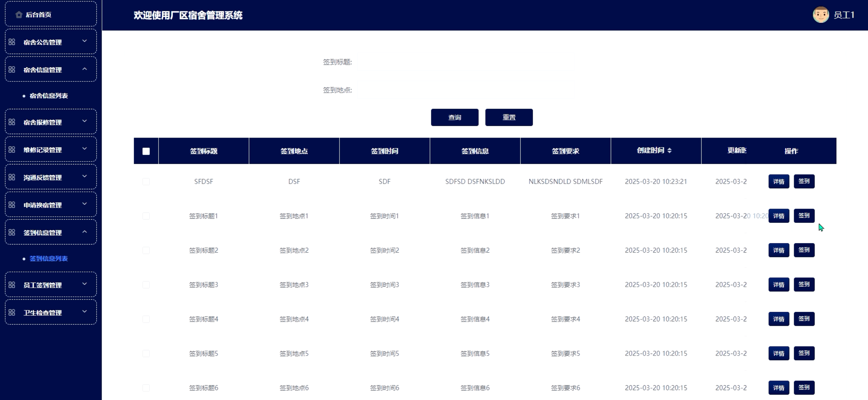Viewport: 868px width, 400px height.
Task: Click the grid icon next to 宿舍公告管理
Action: (12, 42)
